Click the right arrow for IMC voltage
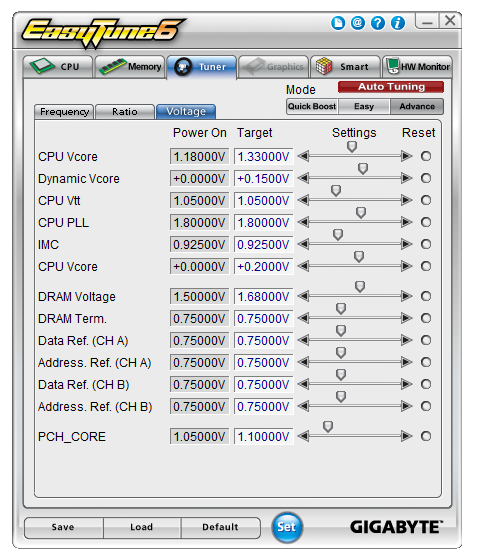 [407, 244]
